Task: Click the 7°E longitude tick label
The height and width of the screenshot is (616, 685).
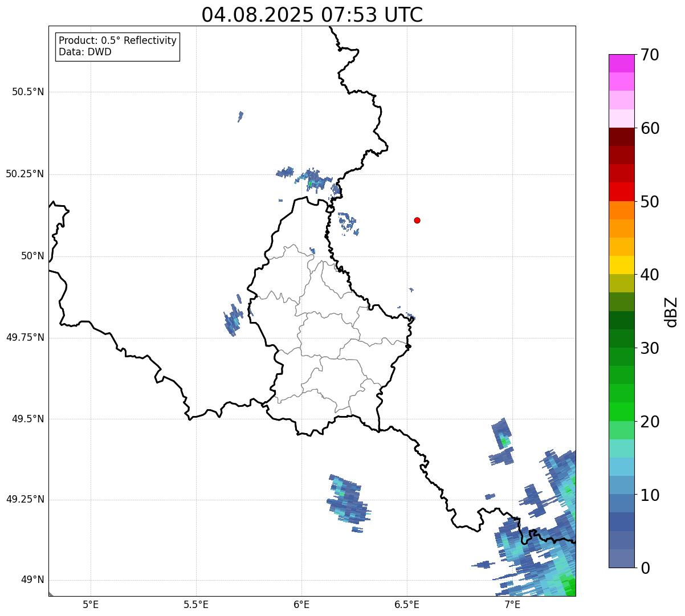Action: [512, 605]
